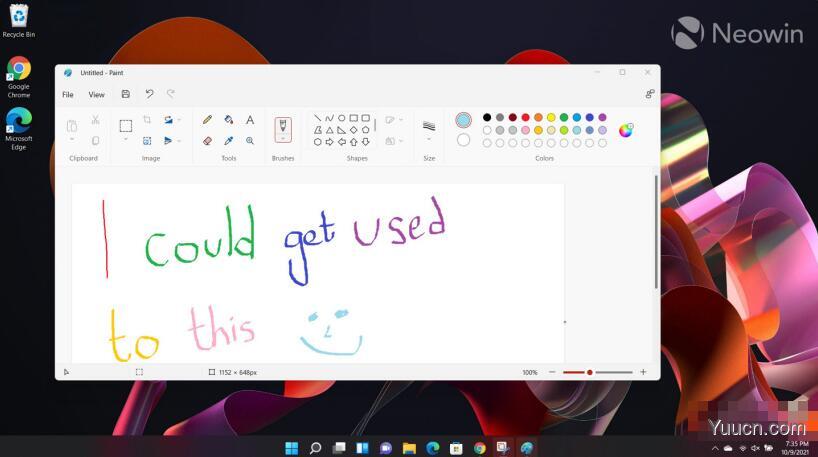Image resolution: width=818 pixels, height=457 pixels.
Task: Open the Brushes selector
Action: (283, 130)
